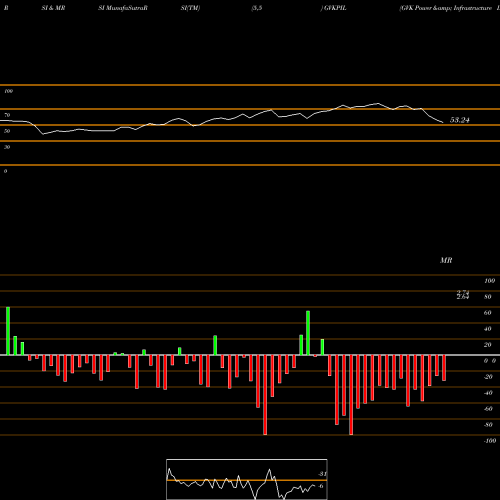
Task: Click the 30 label on RSI axis
Action: point(7,147)
